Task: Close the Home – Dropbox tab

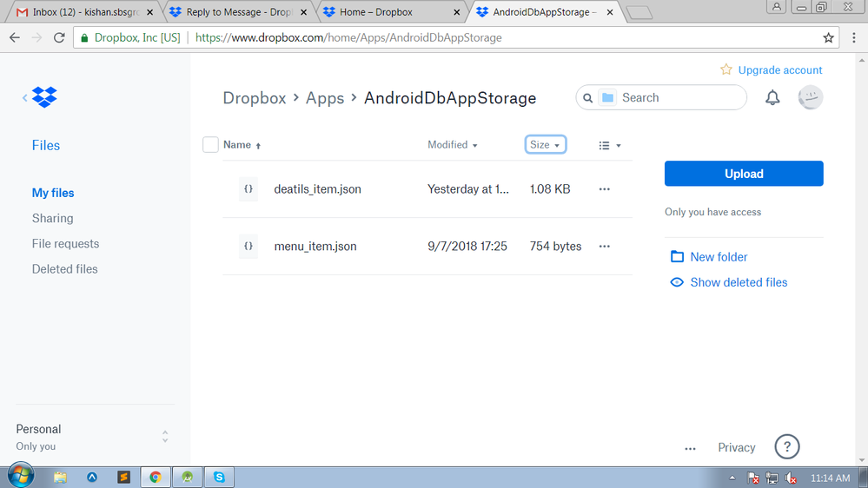Action: (457, 12)
